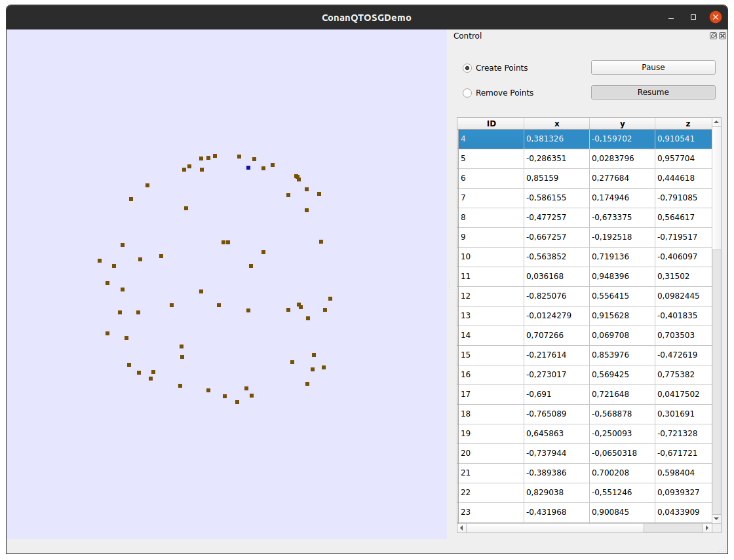Image resolution: width=734 pixels, height=560 pixels.
Task: Click y value -0,250093 in row 19
Action: [x=622, y=434]
